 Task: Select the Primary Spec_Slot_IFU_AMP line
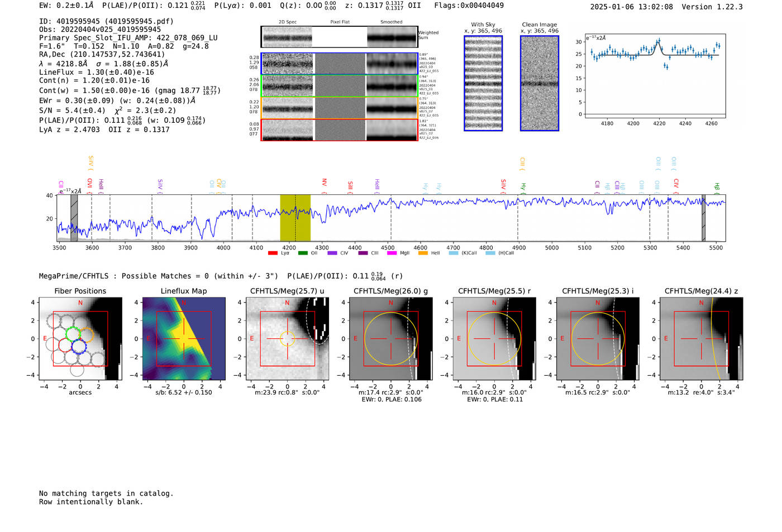click(128, 38)
